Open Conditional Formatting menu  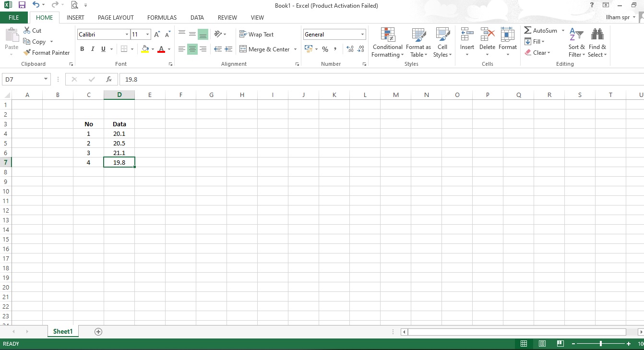(388, 42)
